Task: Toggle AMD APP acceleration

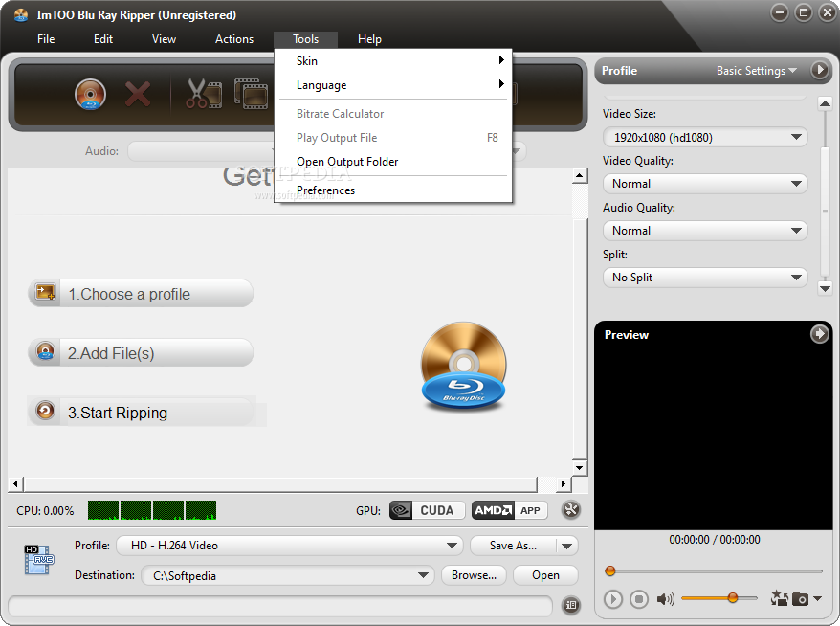Action: [510, 510]
